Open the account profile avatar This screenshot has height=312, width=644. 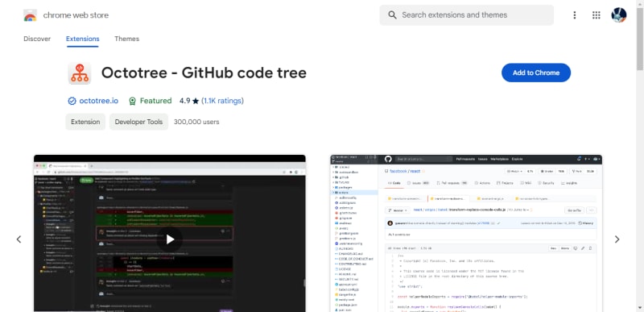(618, 15)
